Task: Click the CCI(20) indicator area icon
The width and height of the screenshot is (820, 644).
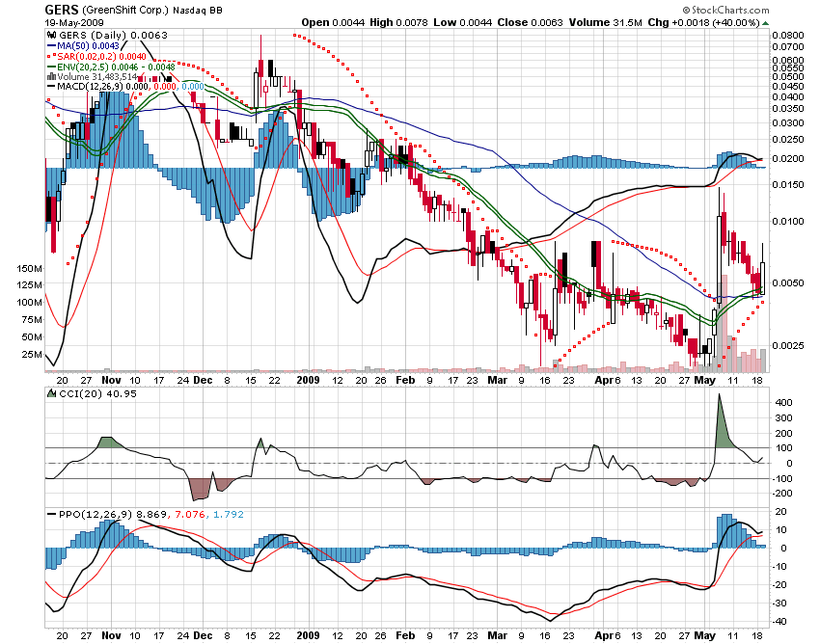Action: coord(52,393)
